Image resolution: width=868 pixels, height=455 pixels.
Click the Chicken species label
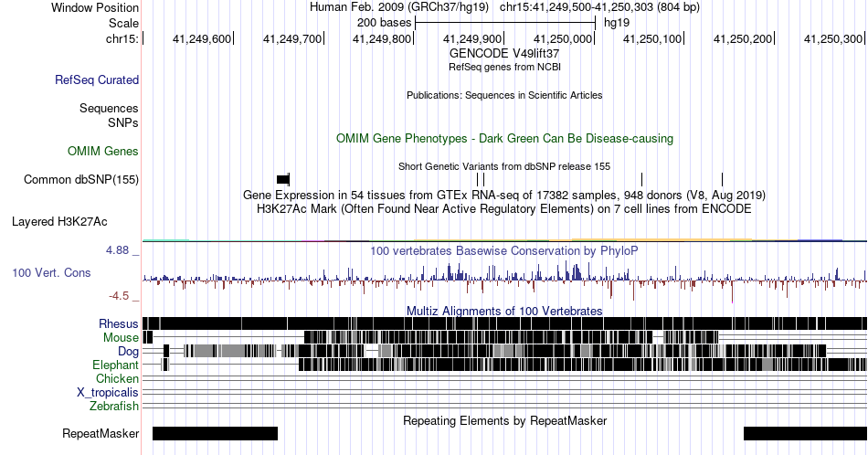tap(117, 378)
